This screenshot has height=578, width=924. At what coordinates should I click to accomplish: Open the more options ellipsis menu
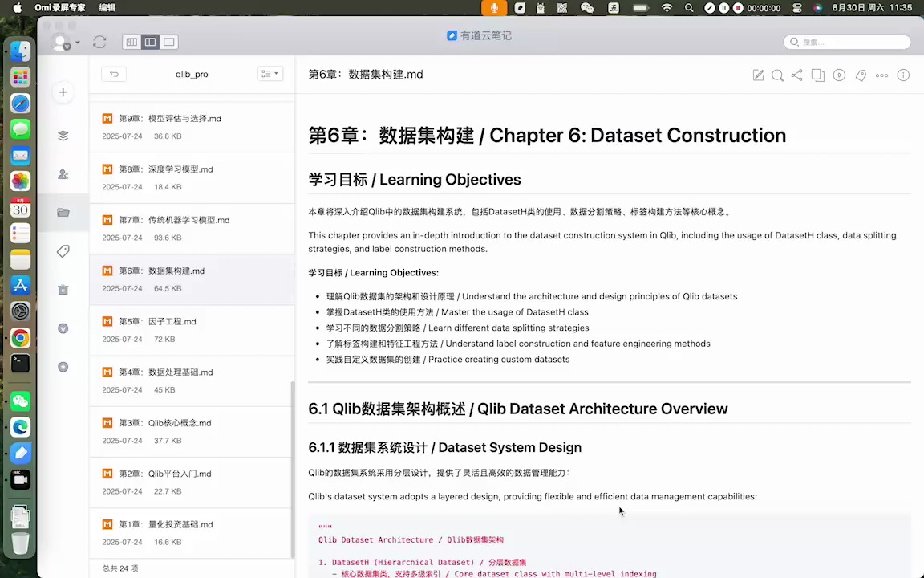[x=881, y=75]
